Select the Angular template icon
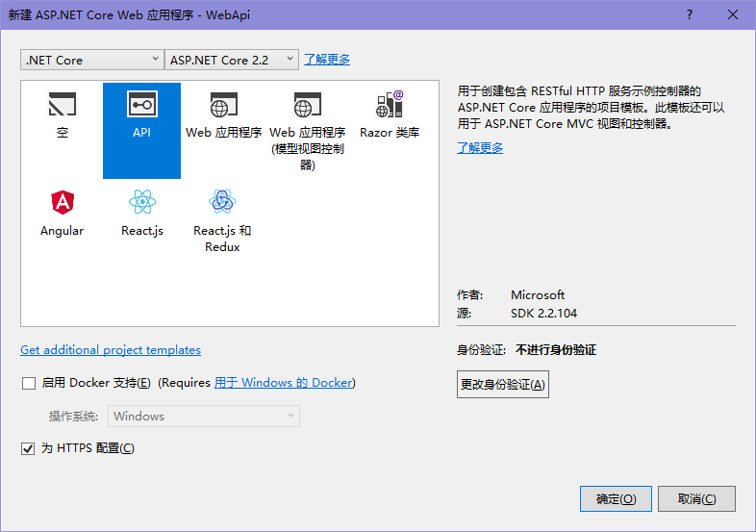Viewport: 756px width, 532px height. pyautogui.click(x=63, y=202)
